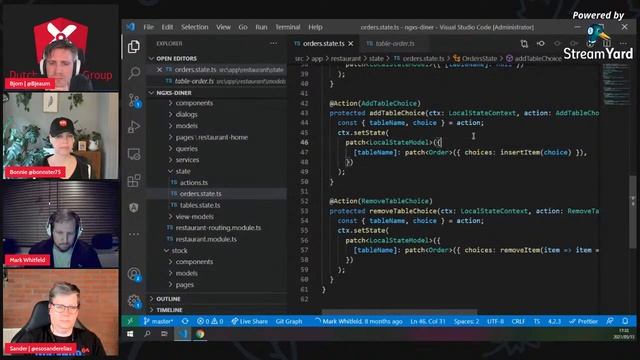Open the Go menu
Viewport: 640px width, 360px height.
click(x=243, y=27)
